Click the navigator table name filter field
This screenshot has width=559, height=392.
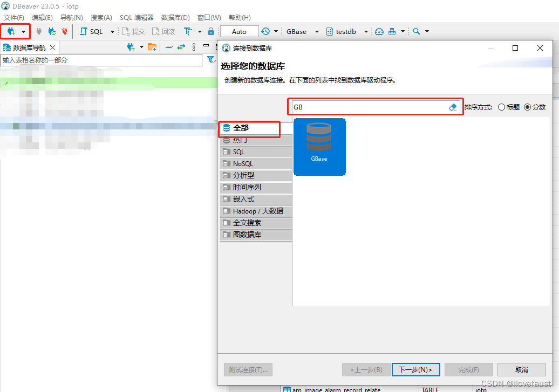[101, 60]
